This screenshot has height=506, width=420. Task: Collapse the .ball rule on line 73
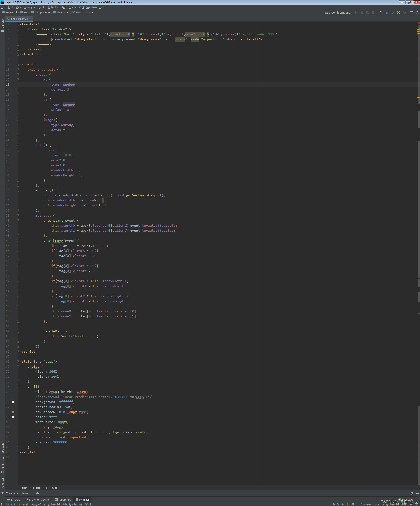click(18, 386)
